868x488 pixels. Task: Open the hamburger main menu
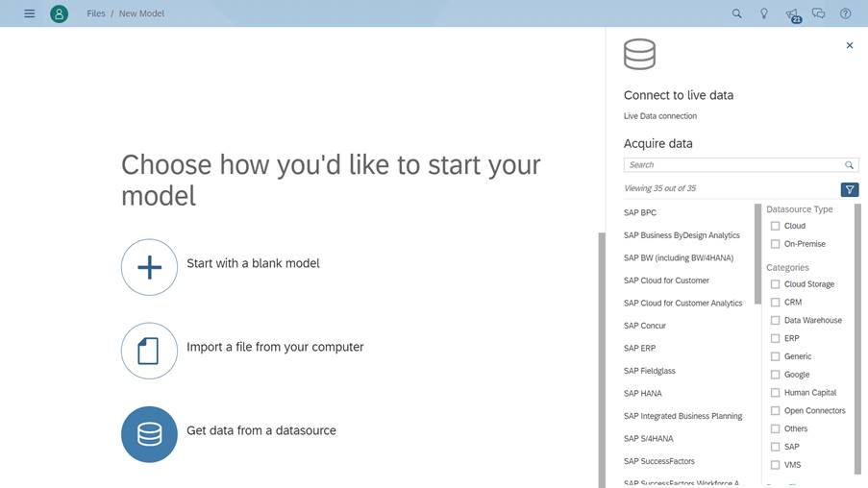tap(29, 13)
